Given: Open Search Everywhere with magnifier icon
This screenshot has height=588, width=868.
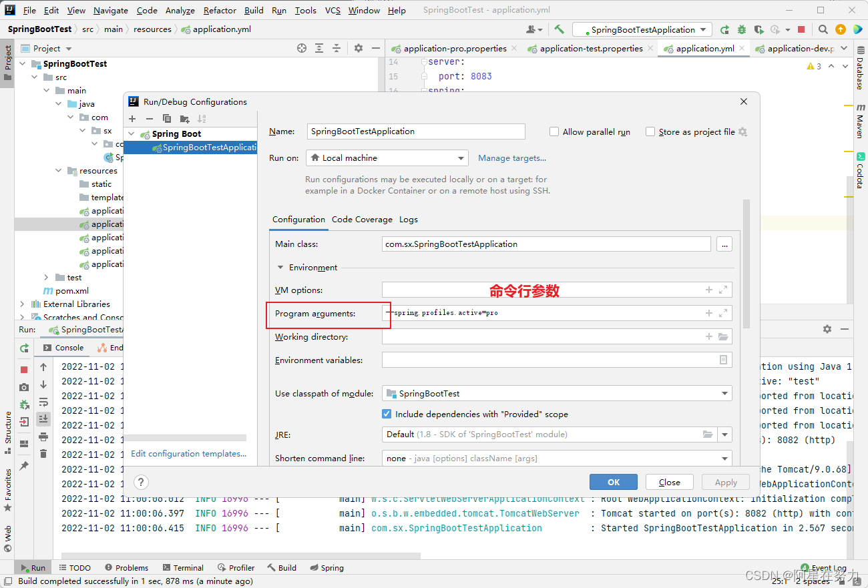Looking at the screenshot, I should 823,29.
